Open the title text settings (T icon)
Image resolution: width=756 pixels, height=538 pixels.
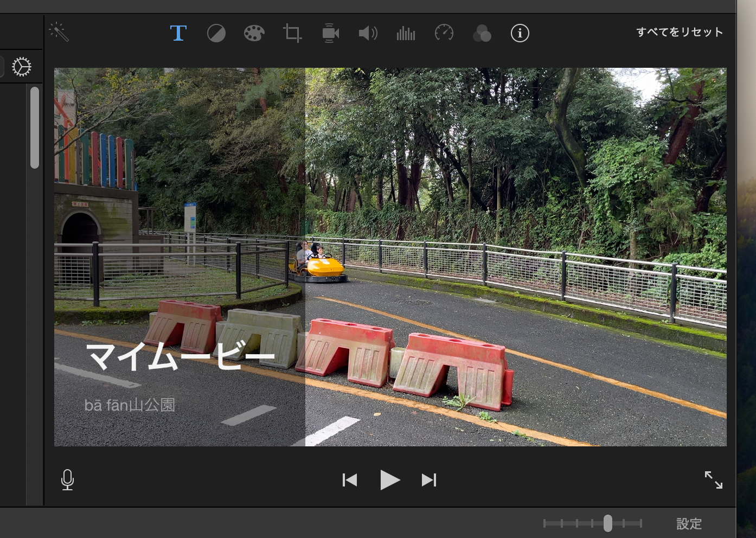click(x=178, y=33)
